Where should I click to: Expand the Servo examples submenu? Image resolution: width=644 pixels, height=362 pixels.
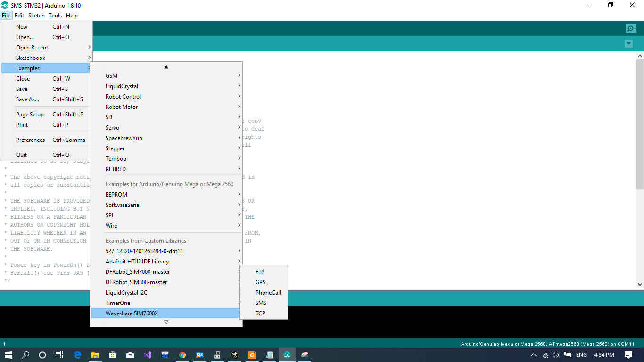point(166,128)
